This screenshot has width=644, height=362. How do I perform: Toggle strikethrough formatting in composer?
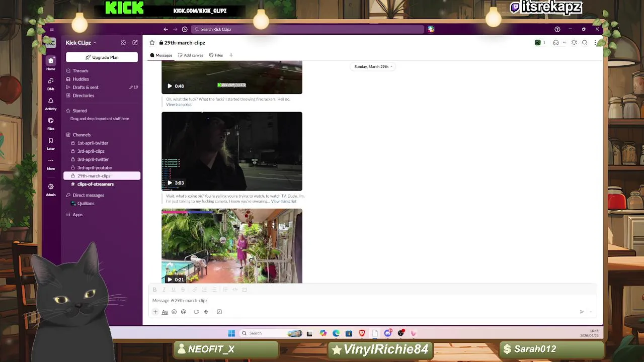pos(183,290)
